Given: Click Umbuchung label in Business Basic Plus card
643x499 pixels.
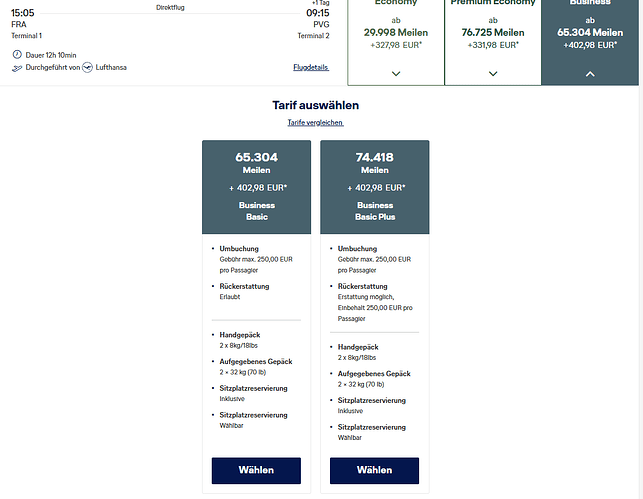Looking at the screenshot, I should [357, 248].
